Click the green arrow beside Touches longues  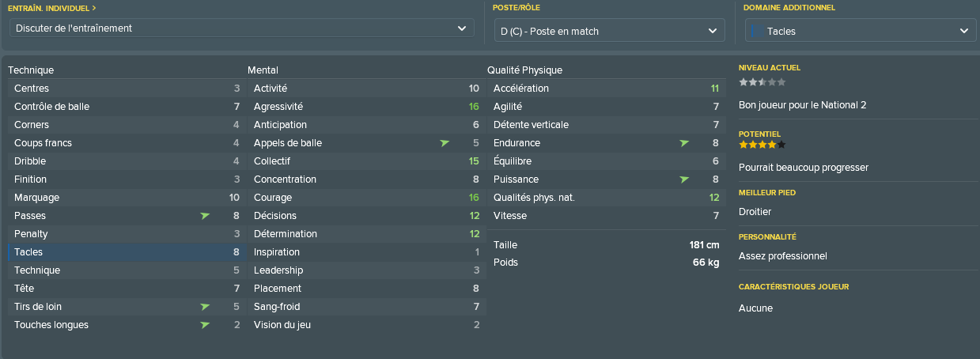(205, 325)
